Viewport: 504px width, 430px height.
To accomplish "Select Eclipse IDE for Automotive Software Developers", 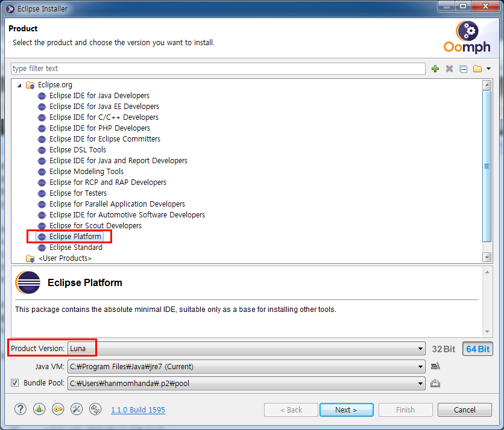I will [x=127, y=215].
